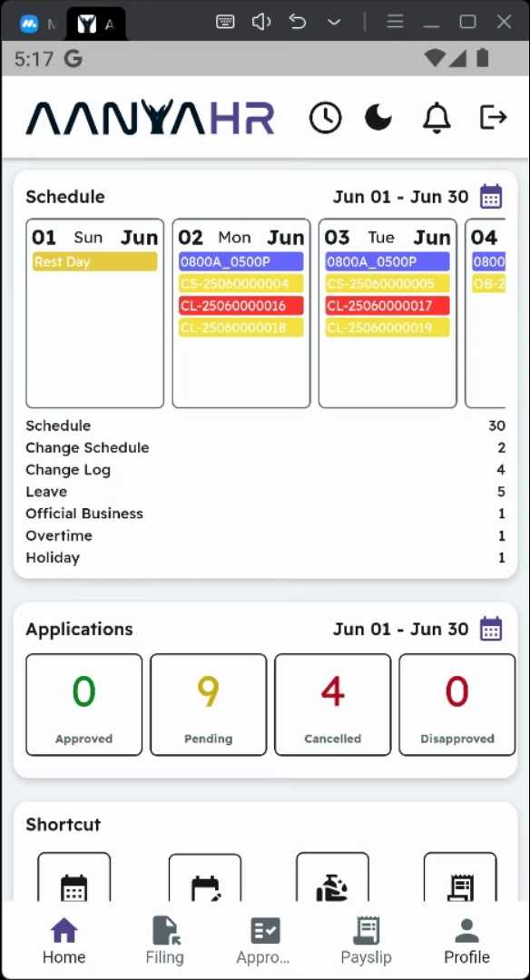530x980 pixels.
Task: Open Schedule date range calendar icon
Action: (x=491, y=197)
